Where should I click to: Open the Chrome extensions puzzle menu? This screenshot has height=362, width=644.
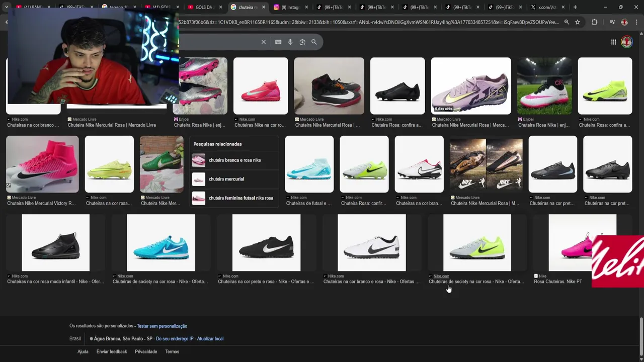tap(594, 22)
